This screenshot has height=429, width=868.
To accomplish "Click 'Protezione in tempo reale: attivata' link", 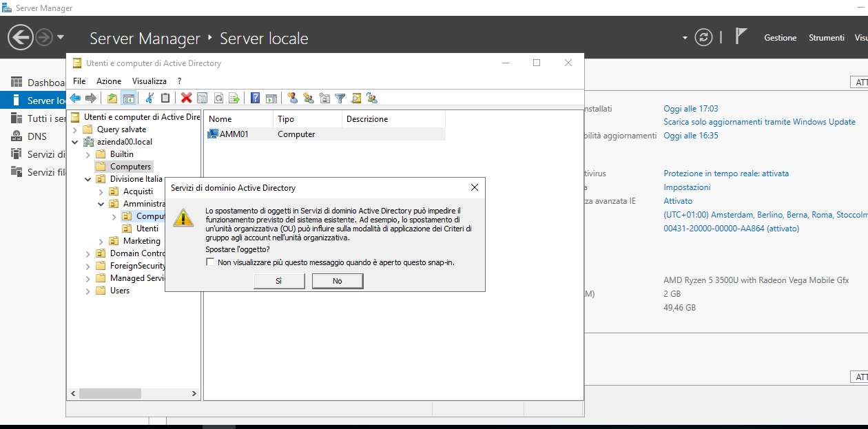I will pyautogui.click(x=726, y=174).
